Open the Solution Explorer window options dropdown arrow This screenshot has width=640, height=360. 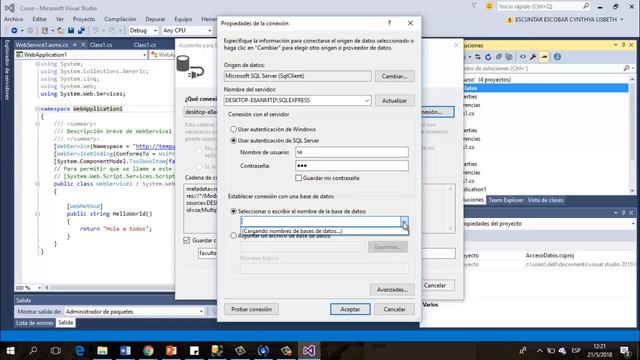pos(616,45)
